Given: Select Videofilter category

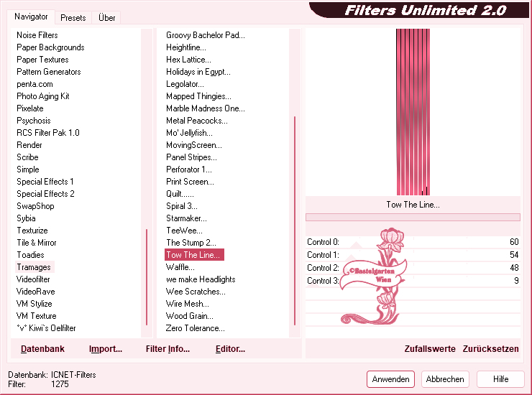Looking at the screenshot, I should (33, 279).
